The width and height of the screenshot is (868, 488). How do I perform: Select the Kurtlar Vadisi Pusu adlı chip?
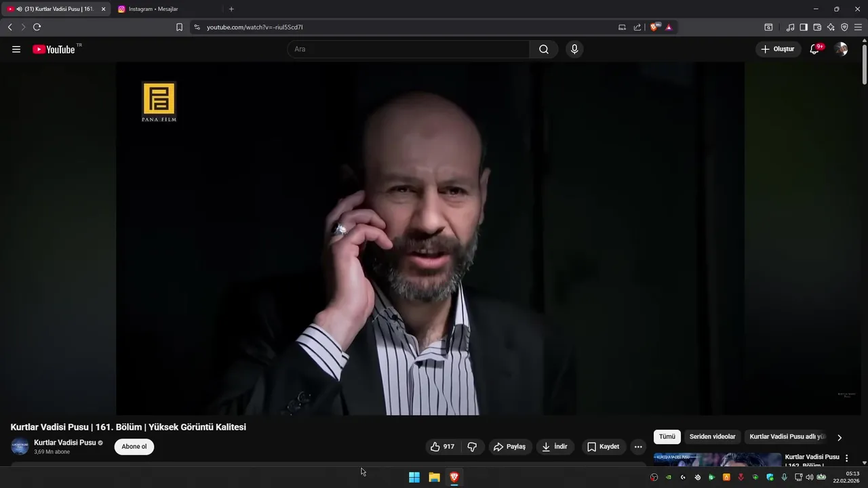coord(787,437)
